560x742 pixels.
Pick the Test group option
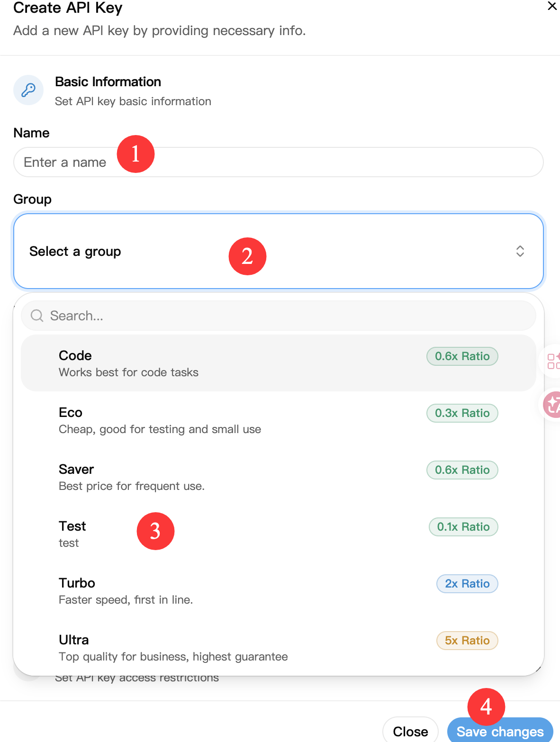[x=279, y=534]
